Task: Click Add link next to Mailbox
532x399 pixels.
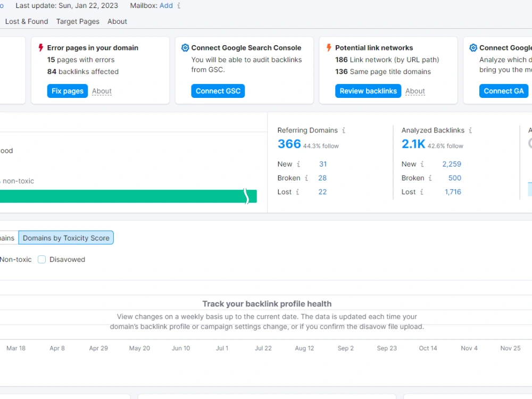Action: pyautogui.click(x=166, y=6)
